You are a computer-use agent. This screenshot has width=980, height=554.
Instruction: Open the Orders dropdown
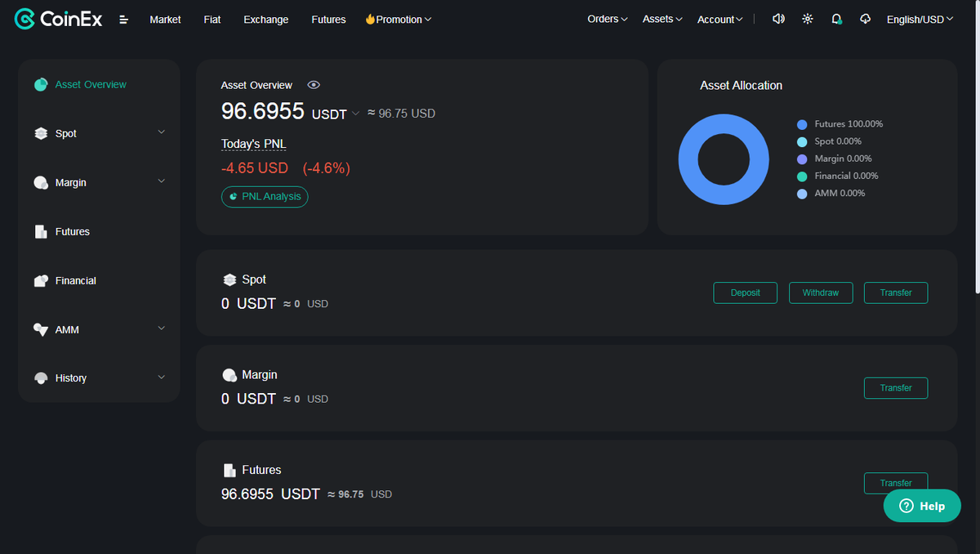point(608,19)
